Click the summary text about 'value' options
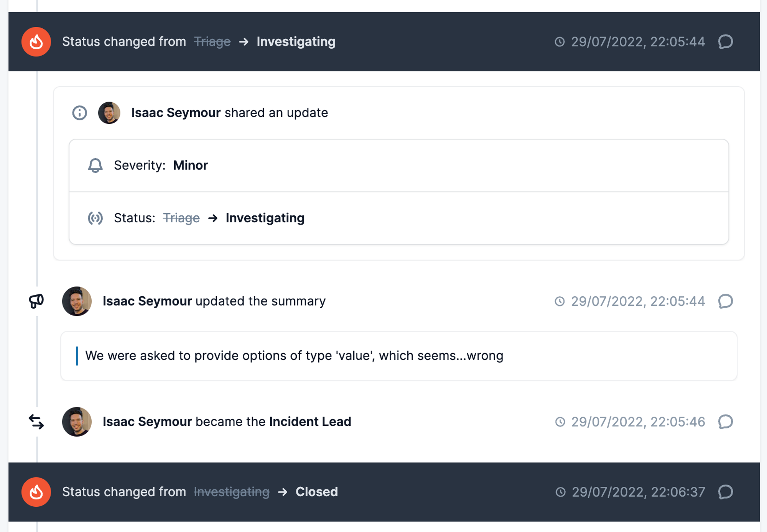The image size is (767, 532). pos(294,356)
